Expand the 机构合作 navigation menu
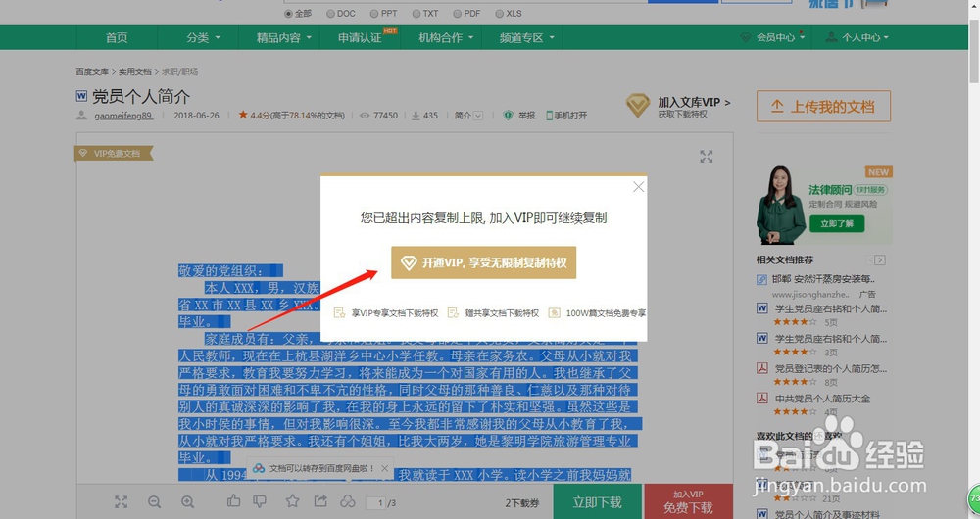 (446, 37)
